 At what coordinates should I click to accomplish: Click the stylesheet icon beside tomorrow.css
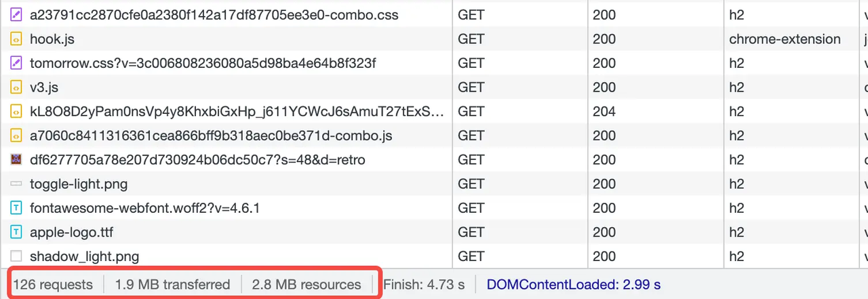(x=16, y=63)
